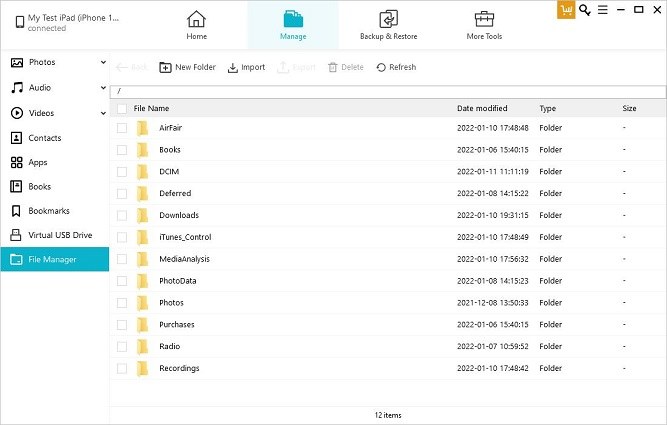Screen dimensions: 667x425
Task: Expand the Audio sidebar category arrow
Action: 103,88
